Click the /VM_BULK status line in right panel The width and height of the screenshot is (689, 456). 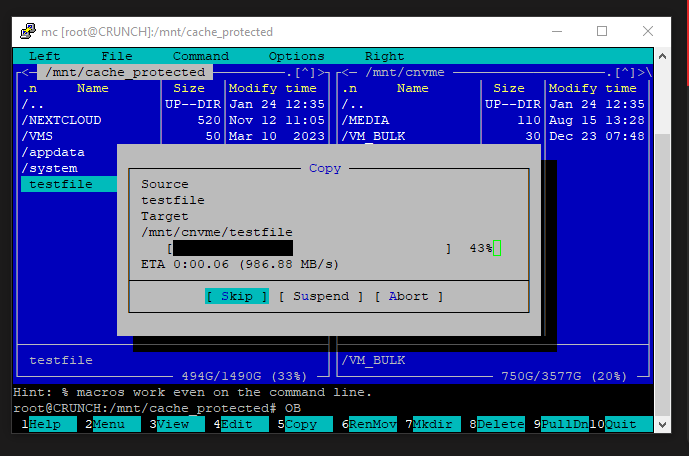[373, 360]
